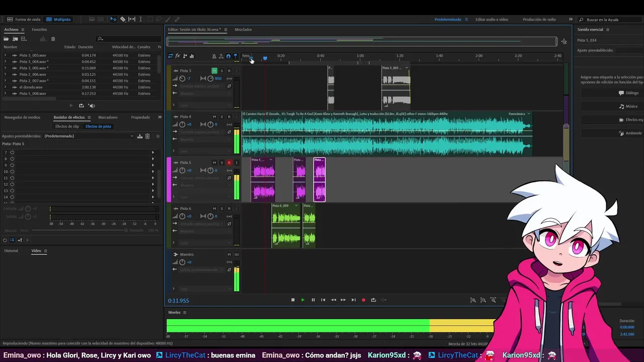Click the Rewind button

333,300
